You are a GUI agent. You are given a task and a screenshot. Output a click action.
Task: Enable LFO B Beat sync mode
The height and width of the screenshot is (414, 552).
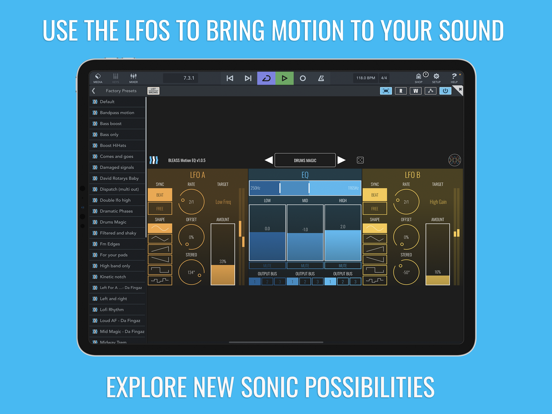coord(375,195)
